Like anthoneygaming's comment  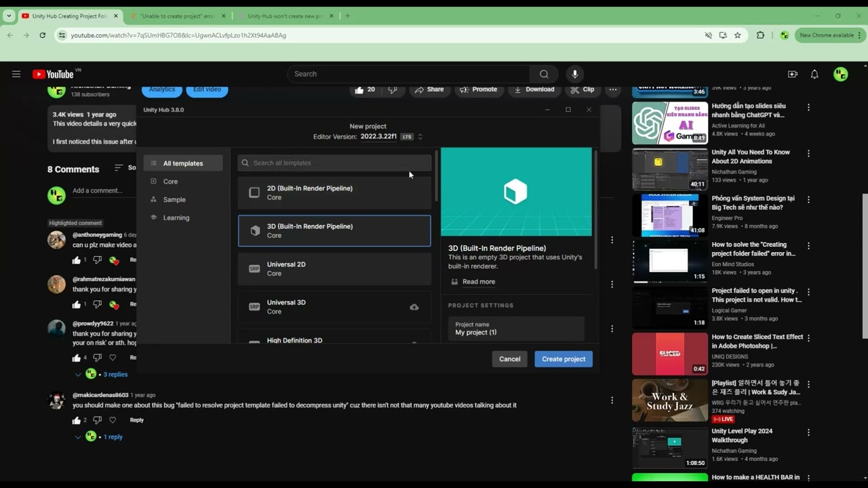[77, 260]
